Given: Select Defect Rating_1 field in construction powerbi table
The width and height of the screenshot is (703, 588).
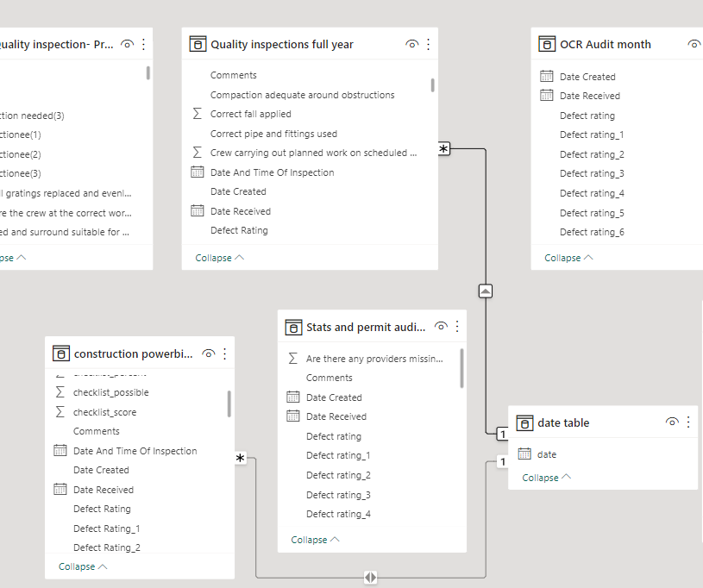Looking at the screenshot, I should coord(107,529).
